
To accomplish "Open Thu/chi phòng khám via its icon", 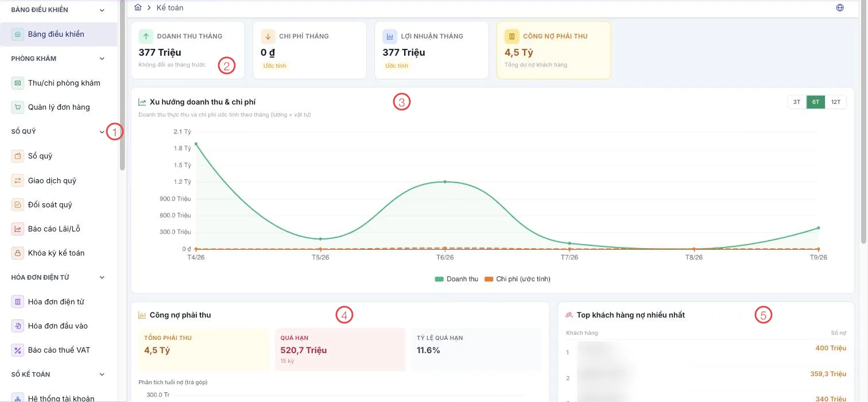I will coord(18,83).
